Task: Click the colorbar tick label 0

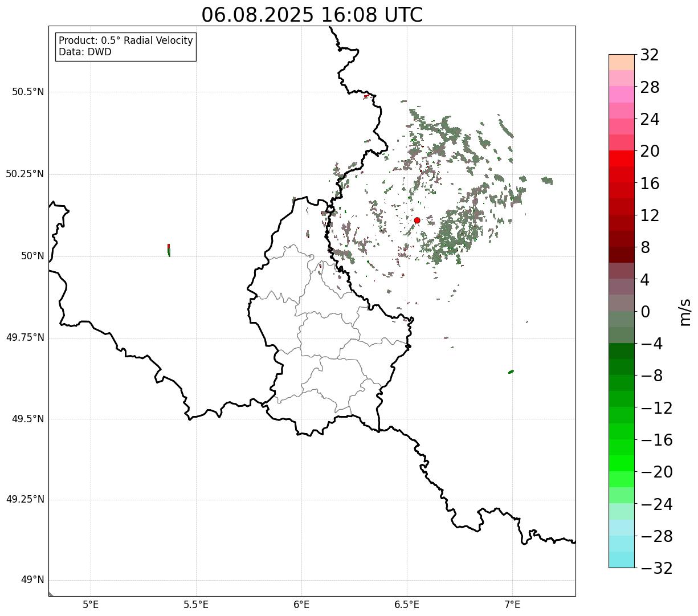Action: click(645, 312)
